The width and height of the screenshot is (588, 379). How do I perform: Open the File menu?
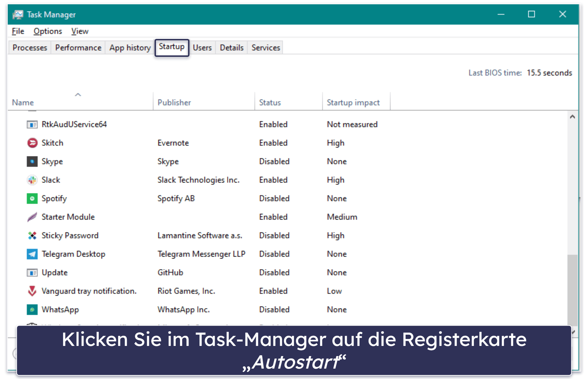tap(18, 31)
